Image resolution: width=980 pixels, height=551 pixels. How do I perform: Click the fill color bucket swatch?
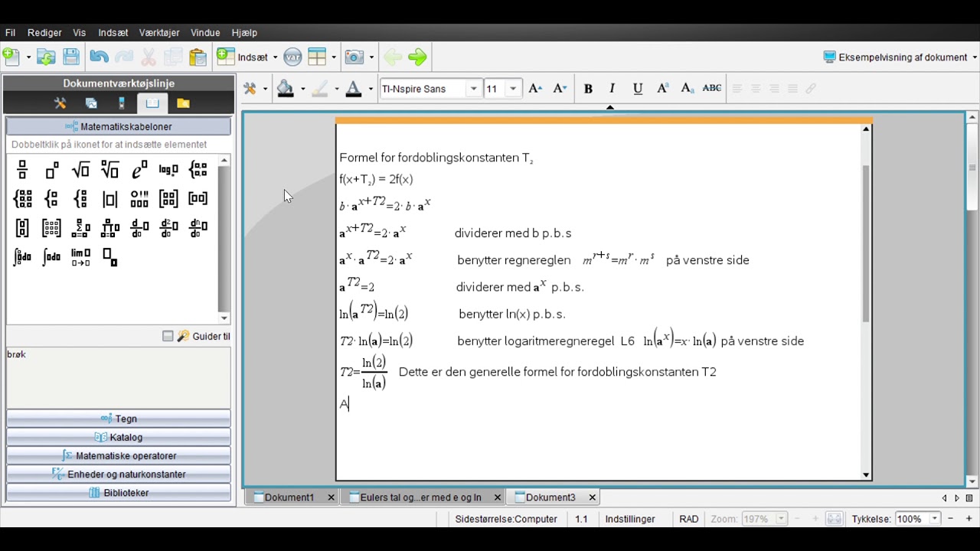tap(286, 89)
